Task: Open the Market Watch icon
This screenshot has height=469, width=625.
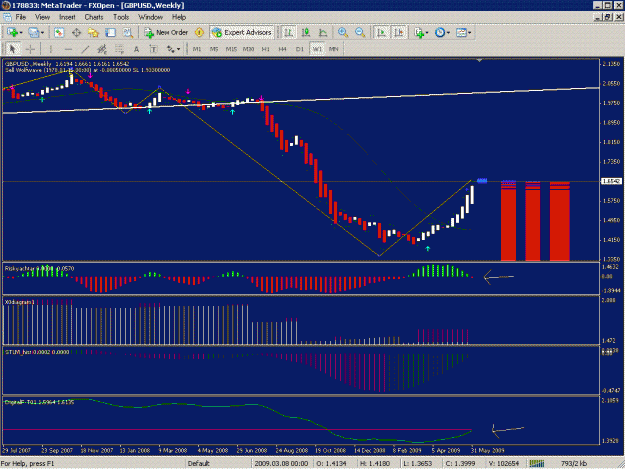Action: point(59,32)
